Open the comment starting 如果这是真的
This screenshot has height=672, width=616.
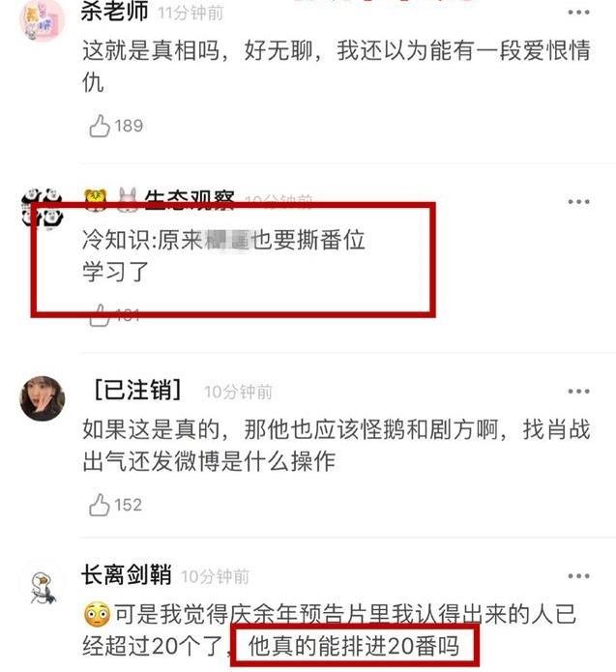click(337, 446)
